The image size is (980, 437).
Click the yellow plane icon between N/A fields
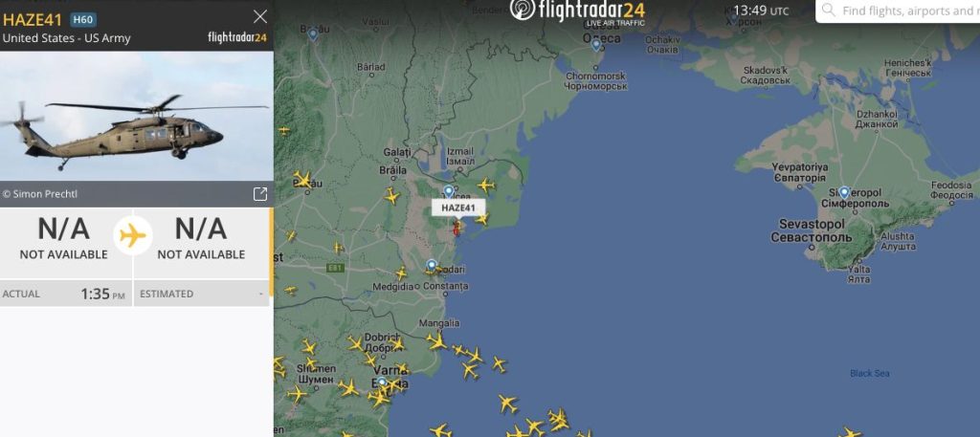tap(133, 236)
